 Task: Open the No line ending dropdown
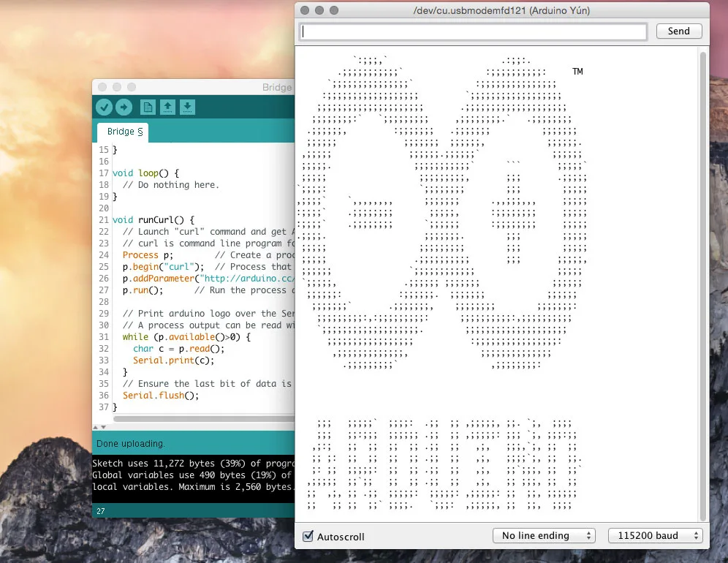[544, 536]
